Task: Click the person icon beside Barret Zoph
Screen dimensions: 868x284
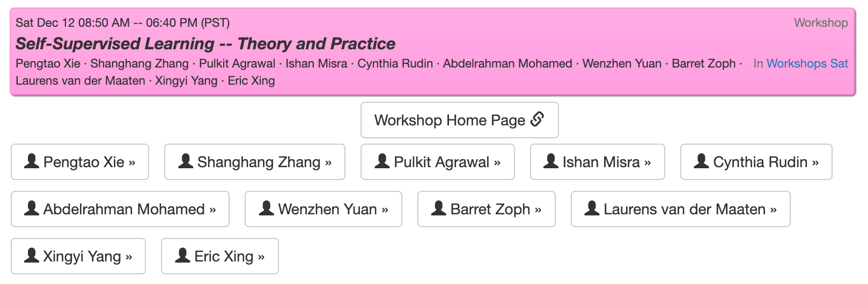Action: click(439, 208)
